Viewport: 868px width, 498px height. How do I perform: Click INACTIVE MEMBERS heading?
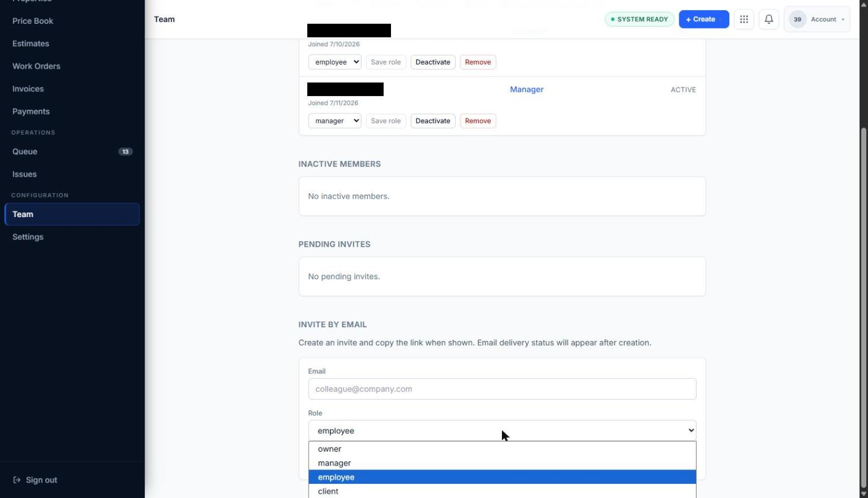[340, 164]
